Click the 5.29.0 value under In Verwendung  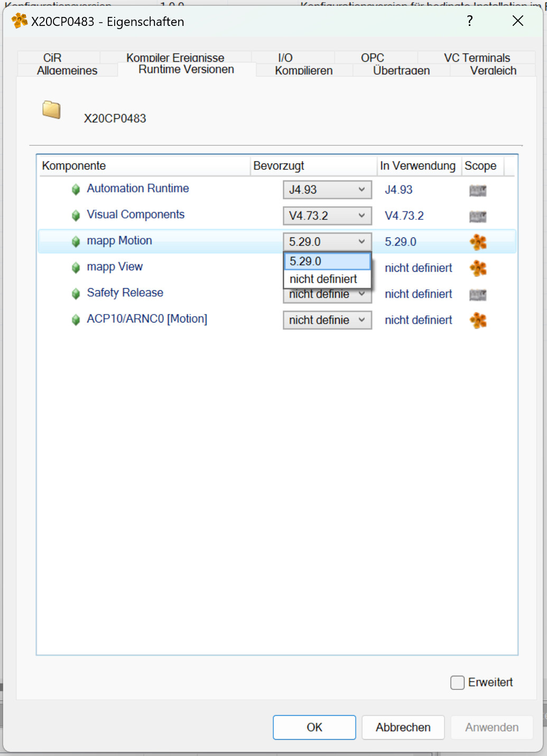point(401,242)
